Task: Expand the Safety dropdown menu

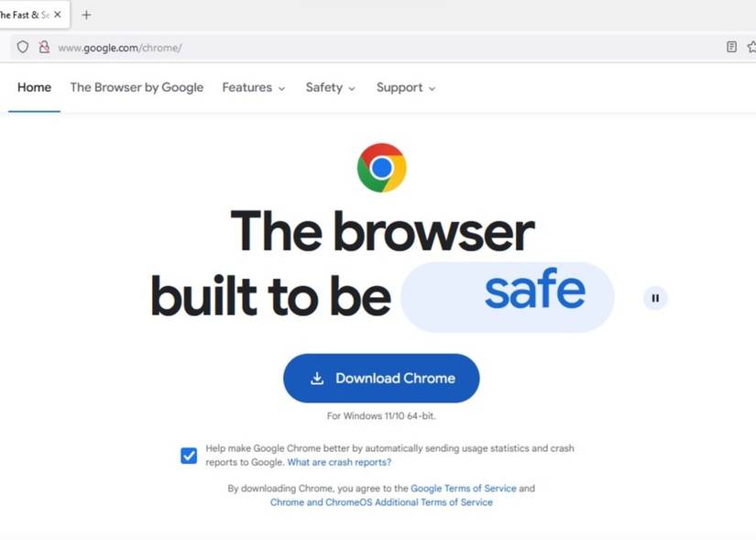Action: pyautogui.click(x=331, y=87)
